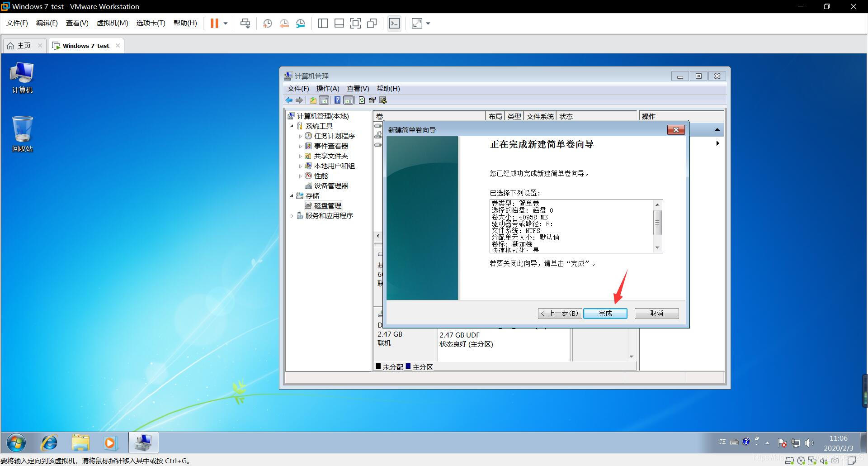Open the VMware 文件(F) menu
Viewport: 868px width, 466px height.
coord(17,23)
